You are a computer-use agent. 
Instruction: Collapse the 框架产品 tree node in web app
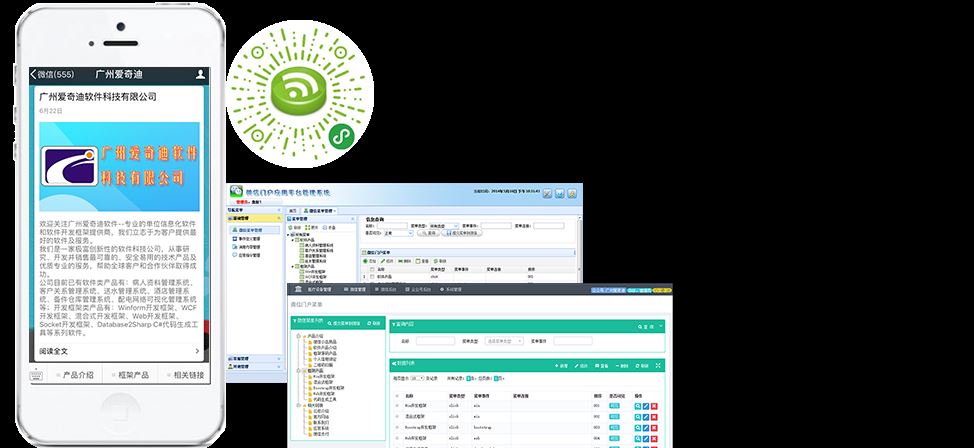298,371
